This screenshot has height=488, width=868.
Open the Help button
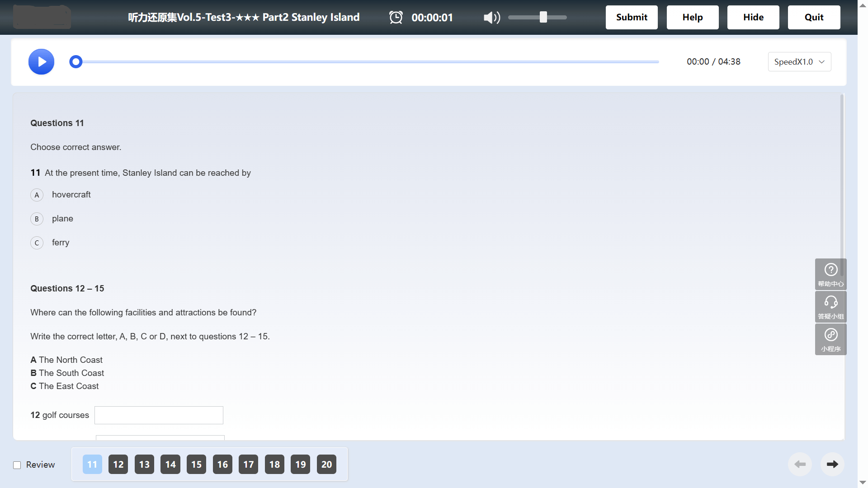coord(693,17)
